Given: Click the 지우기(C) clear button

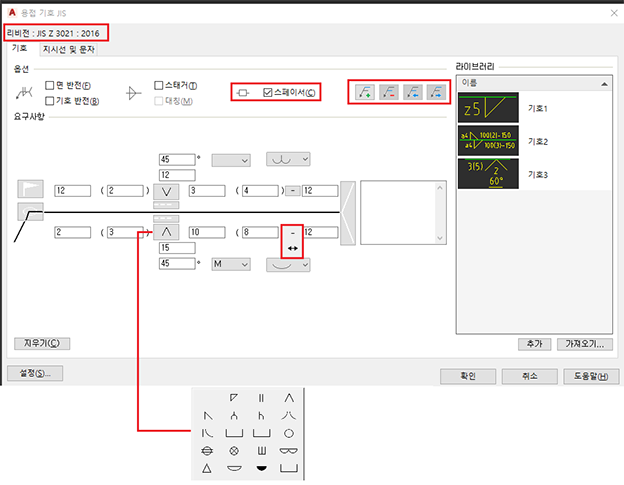Looking at the screenshot, I should coord(42,343).
